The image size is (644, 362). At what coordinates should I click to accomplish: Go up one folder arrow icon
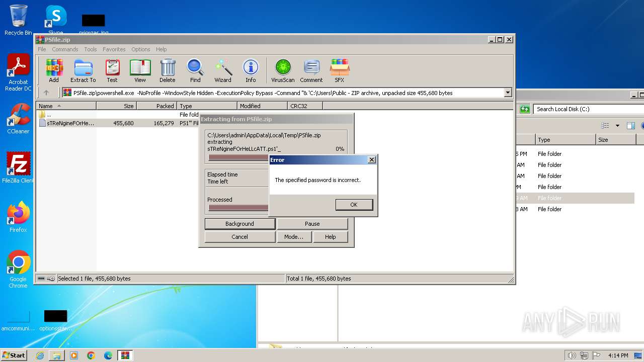click(x=46, y=93)
